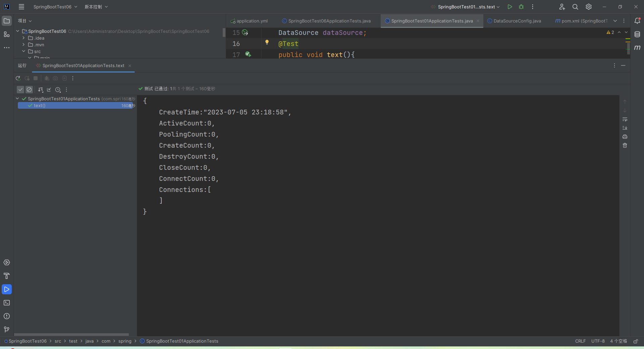Rerun the test with the rerun icon
The image size is (644, 349).
click(x=18, y=78)
